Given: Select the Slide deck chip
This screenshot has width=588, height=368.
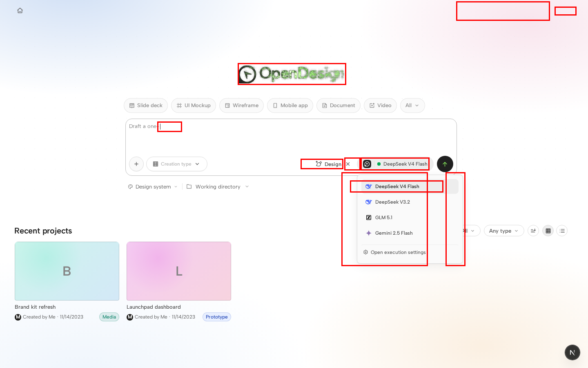Looking at the screenshot, I should [x=146, y=105].
